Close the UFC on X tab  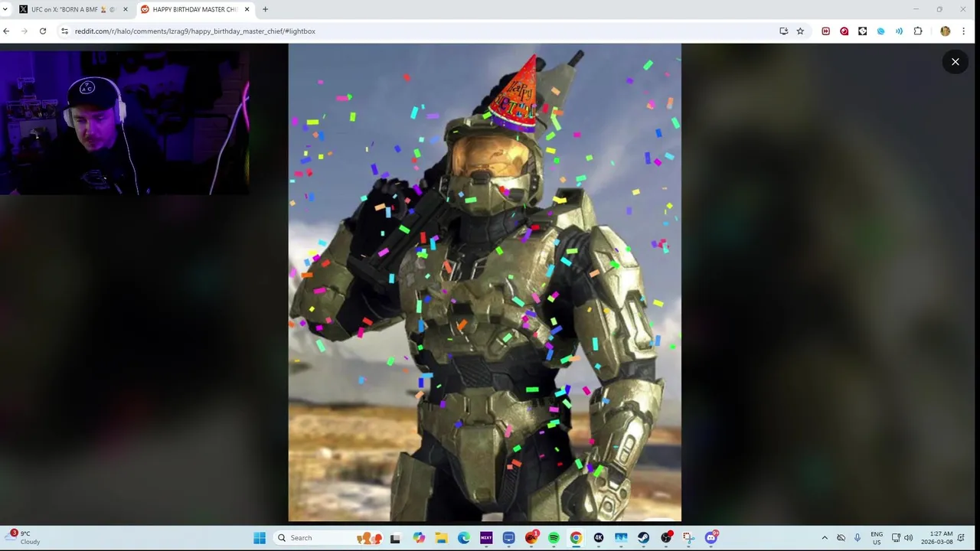pyautogui.click(x=126, y=9)
